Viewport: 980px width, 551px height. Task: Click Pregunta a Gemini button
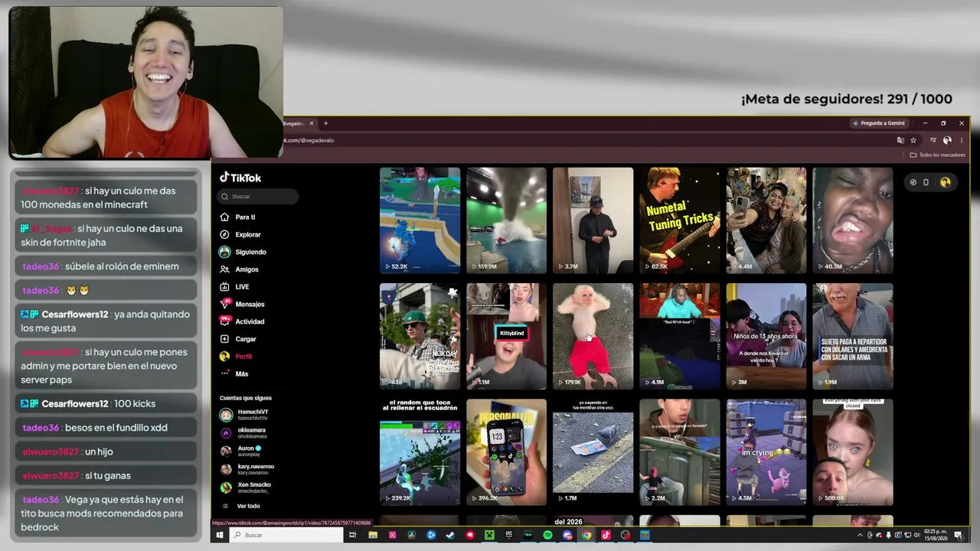[x=879, y=123]
